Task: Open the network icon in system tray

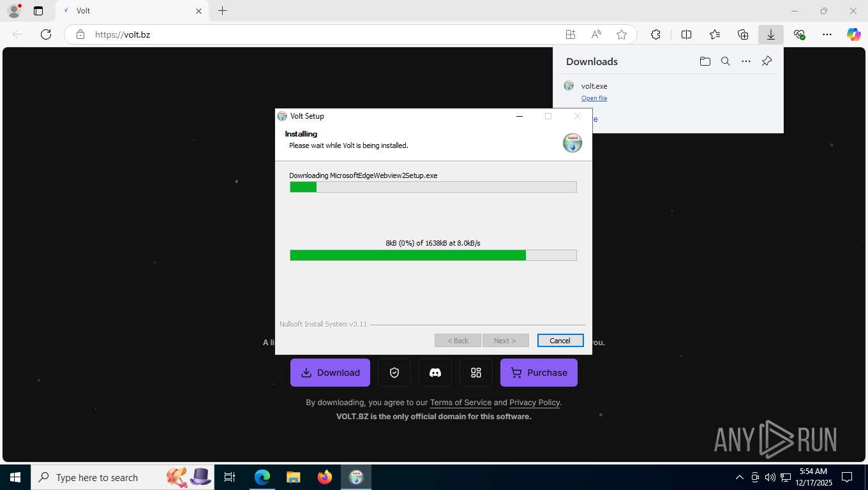Action: pyautogui.click(x=785, y=477)
